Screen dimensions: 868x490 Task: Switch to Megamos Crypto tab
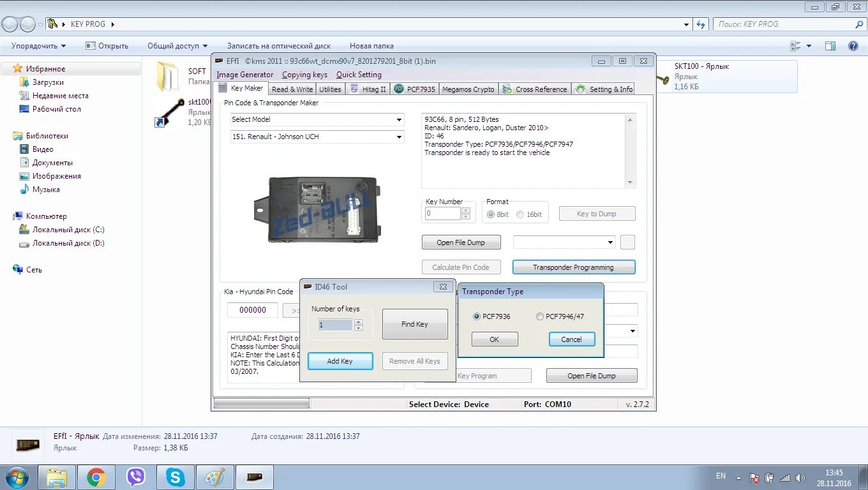[x=468, y=89]
